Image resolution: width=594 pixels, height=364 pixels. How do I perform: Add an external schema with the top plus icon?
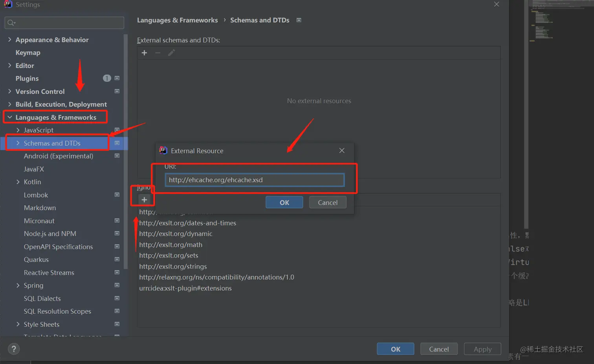[x=144, y=53]
